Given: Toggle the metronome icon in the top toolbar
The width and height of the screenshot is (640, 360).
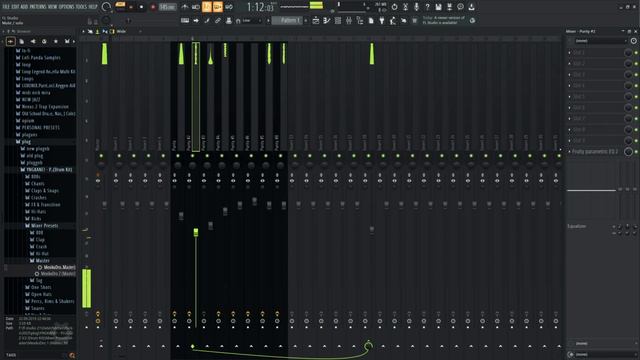Looking at the screenshot, I should pyautogui.click(x=185, y=7).
